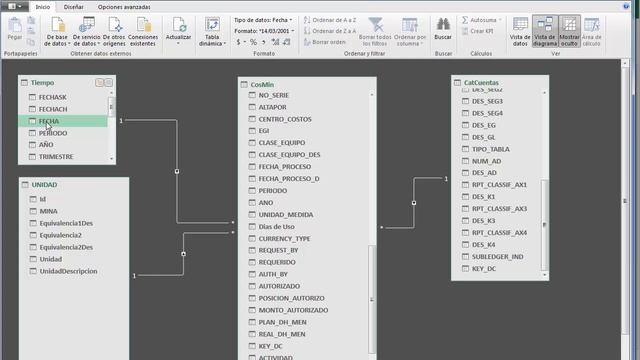
Task: Click the CosMin table scrollbar thumb
Action: click(371, 299)
